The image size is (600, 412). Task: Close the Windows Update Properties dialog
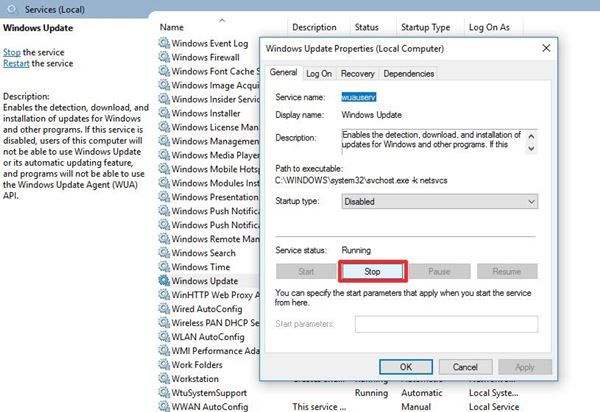(546, 48)
